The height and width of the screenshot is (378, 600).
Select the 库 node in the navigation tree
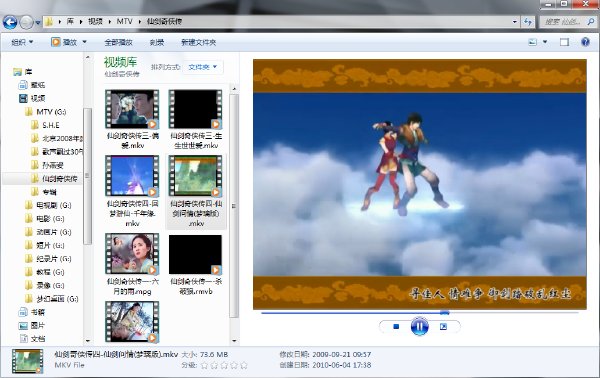23,72
